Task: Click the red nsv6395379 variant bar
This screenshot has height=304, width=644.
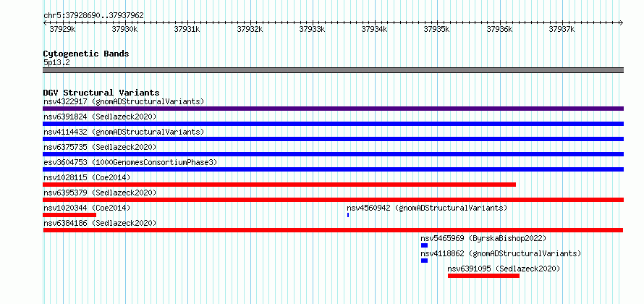Action: pyautogui.click(x=333, y=200)
